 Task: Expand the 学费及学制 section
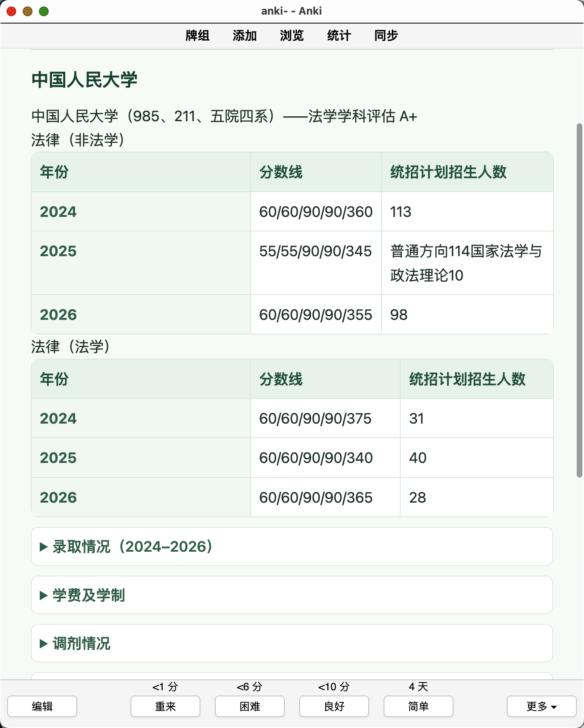[x=292, y=595]
